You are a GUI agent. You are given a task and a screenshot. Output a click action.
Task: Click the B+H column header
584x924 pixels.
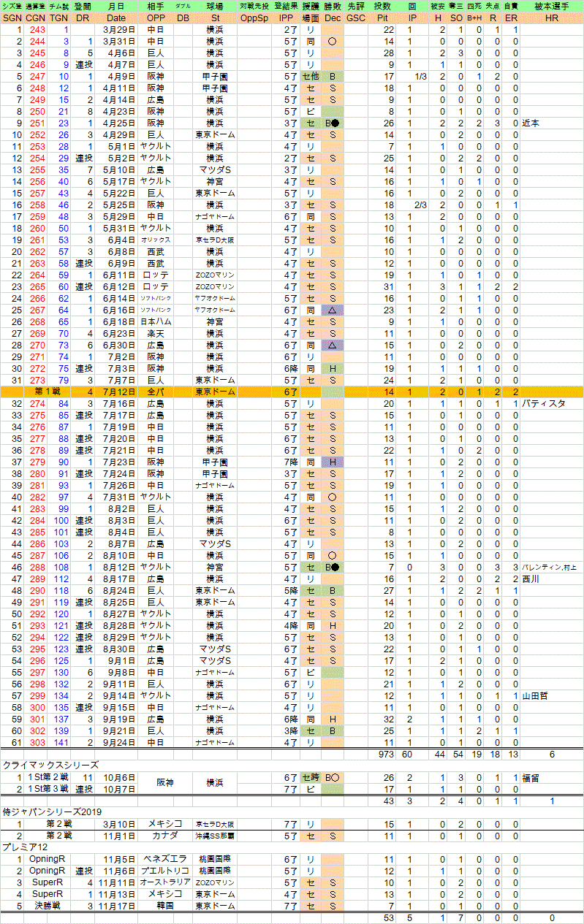click(x=473, y=17)
